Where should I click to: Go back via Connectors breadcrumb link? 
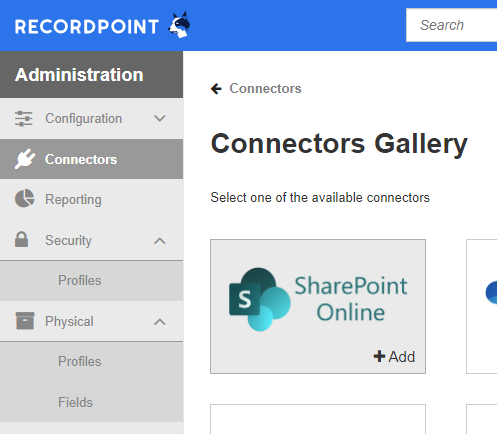[x=265, y=89]
